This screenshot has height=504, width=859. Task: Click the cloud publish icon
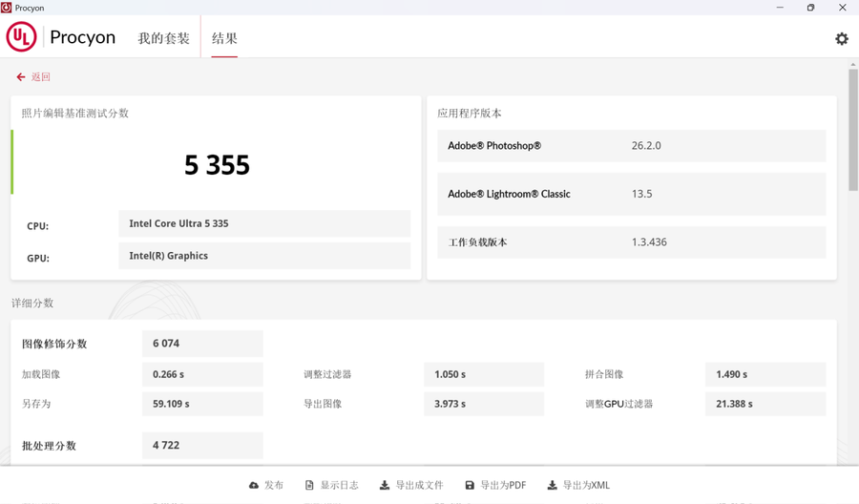coord(254,485)
